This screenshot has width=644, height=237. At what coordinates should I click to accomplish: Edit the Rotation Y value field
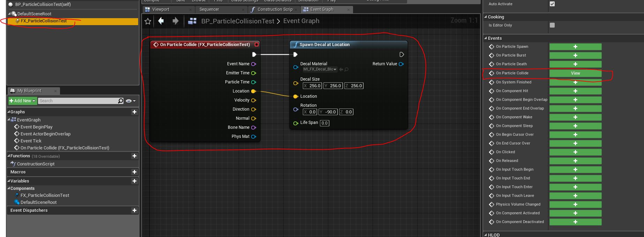pos(328,112)
